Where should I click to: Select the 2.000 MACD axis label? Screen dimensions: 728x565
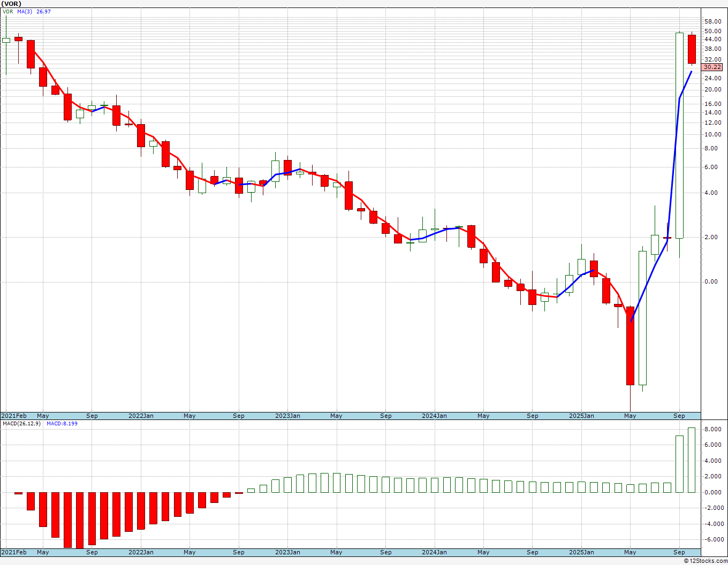713,476
